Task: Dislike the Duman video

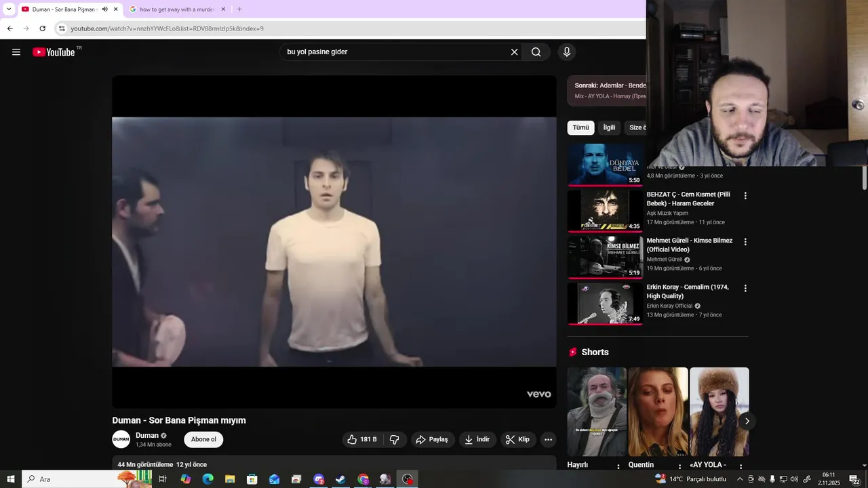Action: coord(395,439)
